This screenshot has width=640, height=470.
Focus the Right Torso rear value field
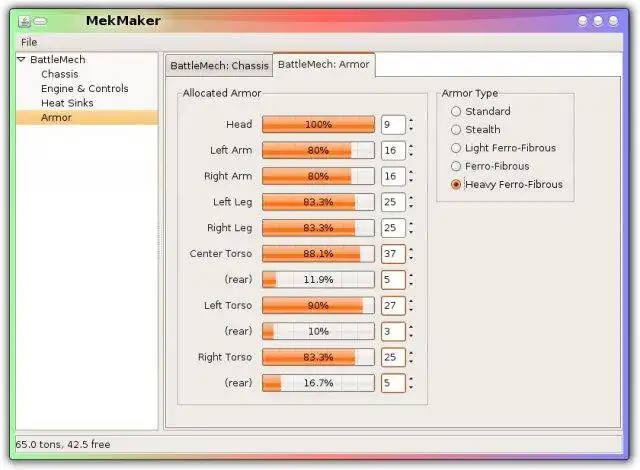pyautogui.click(x=393, y=383)
